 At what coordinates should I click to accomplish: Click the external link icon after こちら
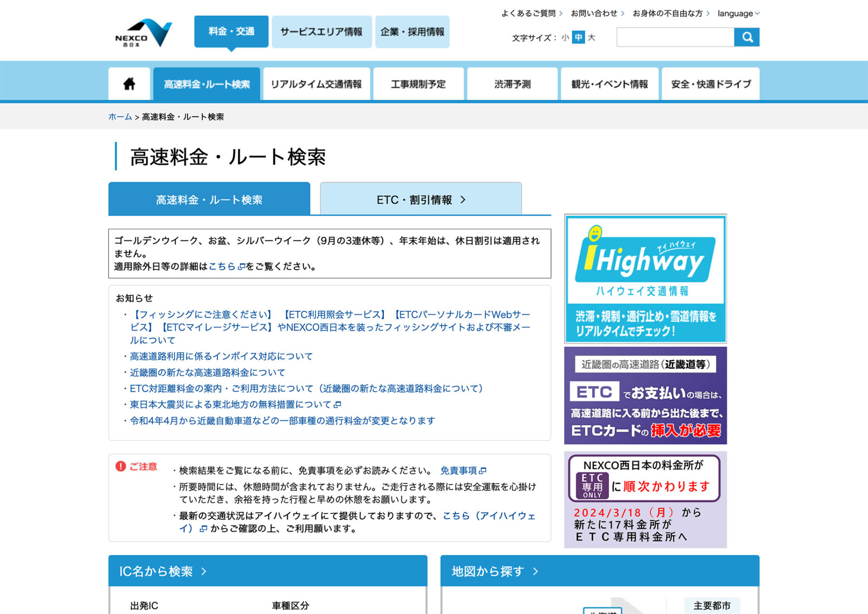tap(242, 267)
